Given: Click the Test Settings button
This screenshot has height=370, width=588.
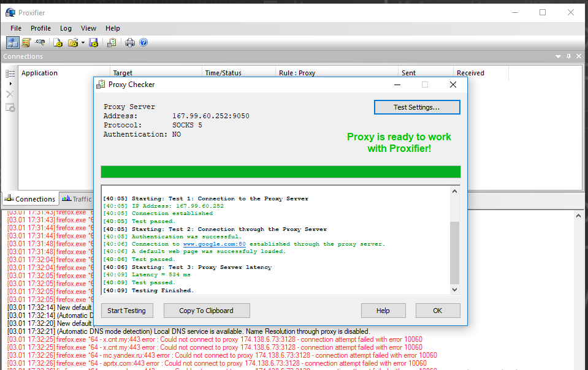Looking at the screenshot, I should pos(417,107).
